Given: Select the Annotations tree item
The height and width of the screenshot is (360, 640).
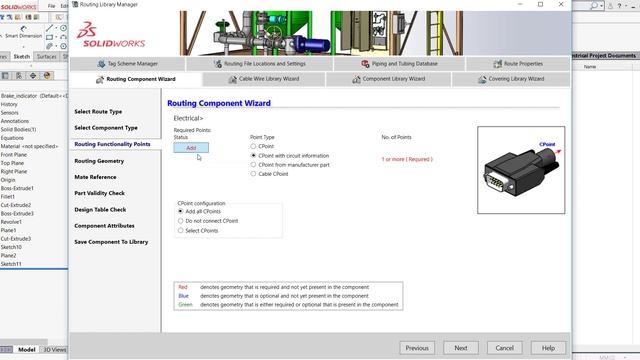Looking at the screenshot, I should (15, 121).
